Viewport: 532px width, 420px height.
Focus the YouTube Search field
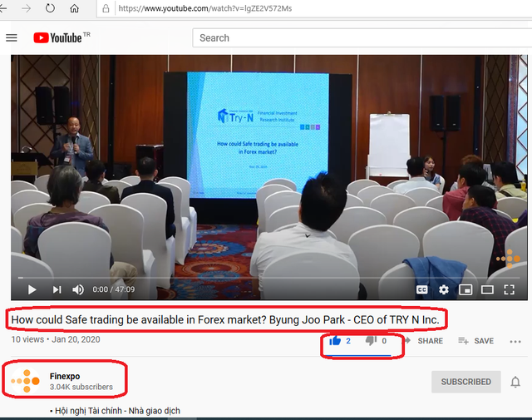coord(362,37)
